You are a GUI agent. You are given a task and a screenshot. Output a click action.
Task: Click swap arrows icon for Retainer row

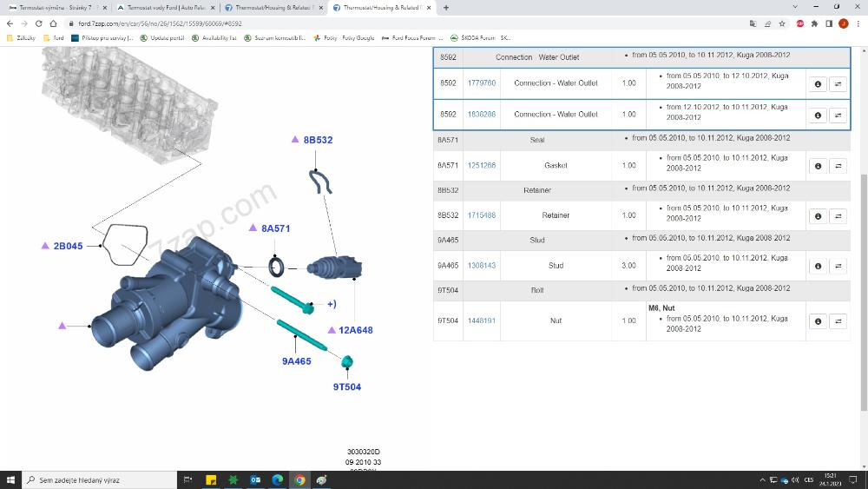pos(838,216)
